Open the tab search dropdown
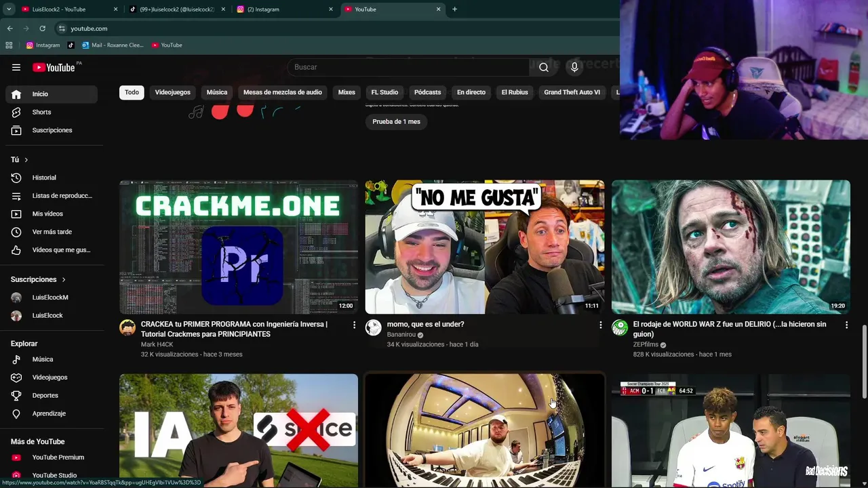 pos(9,9)
